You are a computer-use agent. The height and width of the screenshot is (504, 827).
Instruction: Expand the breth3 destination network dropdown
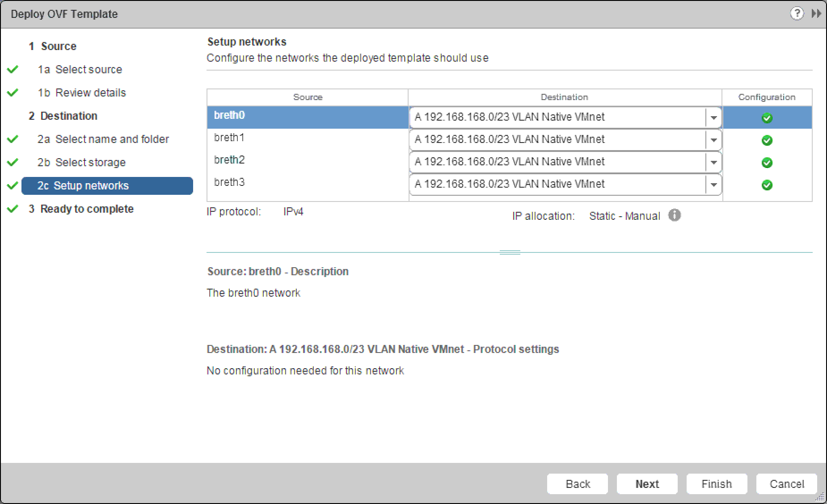pos(713,185)
